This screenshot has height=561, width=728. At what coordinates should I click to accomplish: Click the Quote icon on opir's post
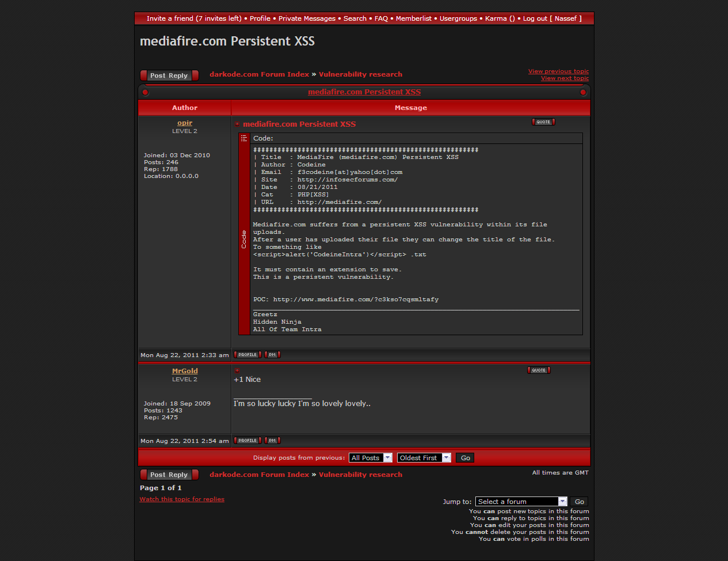tap(543, 122)
